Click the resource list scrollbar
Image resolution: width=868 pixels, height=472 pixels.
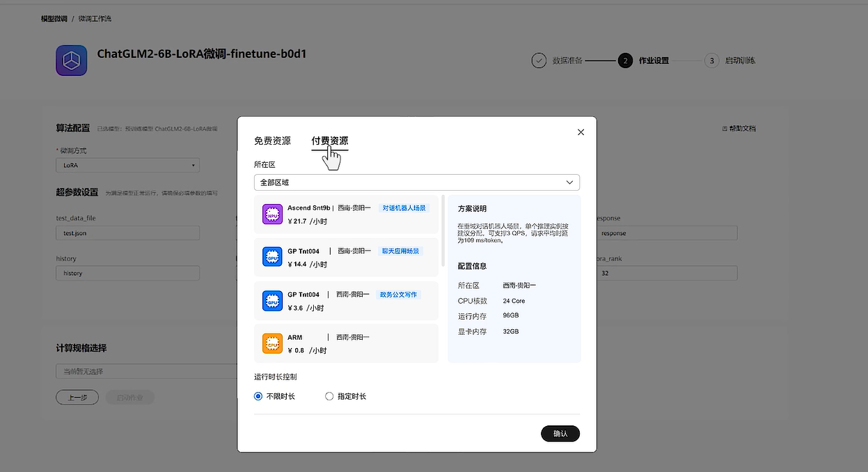tap(443, 231)
